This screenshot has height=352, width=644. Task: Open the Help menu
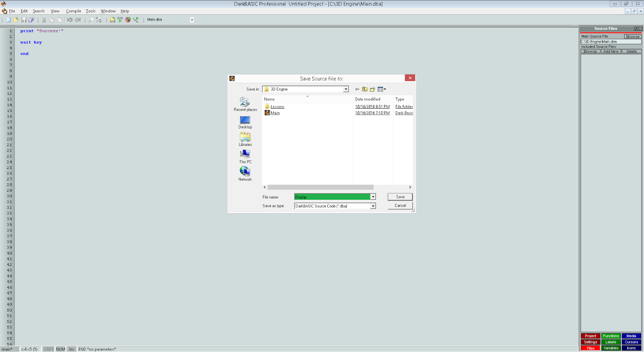pos(125,11)
